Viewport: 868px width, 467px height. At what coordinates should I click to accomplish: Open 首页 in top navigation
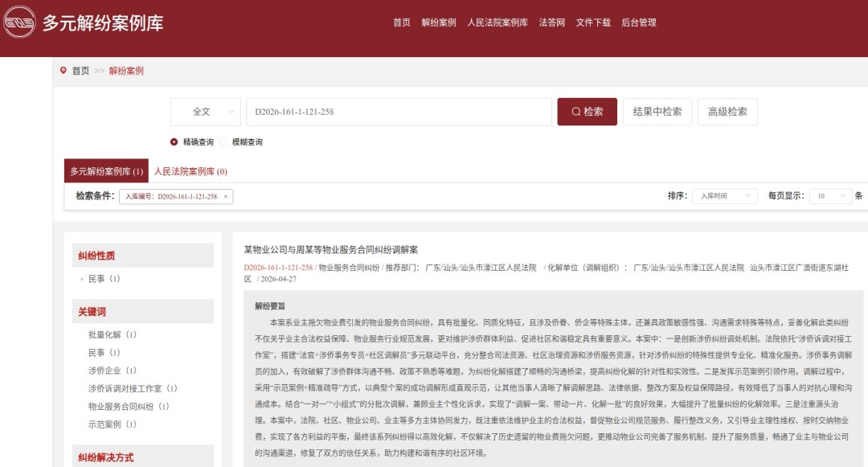pos(402,23)
